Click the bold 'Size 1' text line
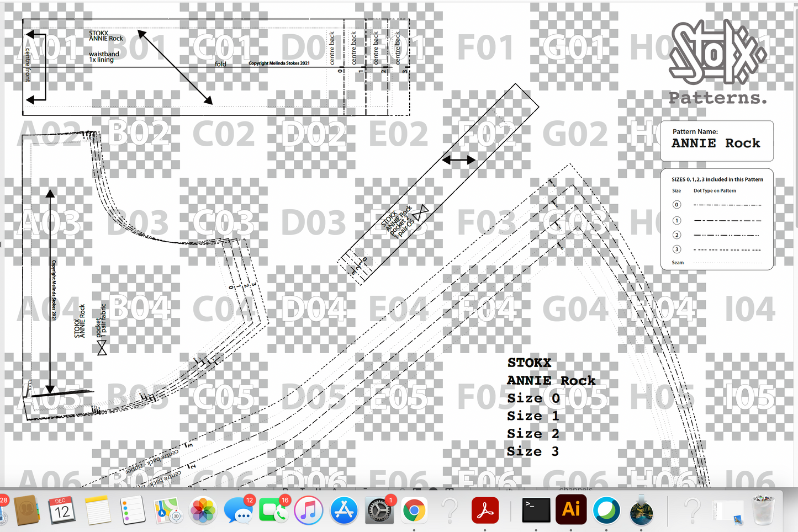This screenshot has width=798, height=532. [x=533, y=416]
